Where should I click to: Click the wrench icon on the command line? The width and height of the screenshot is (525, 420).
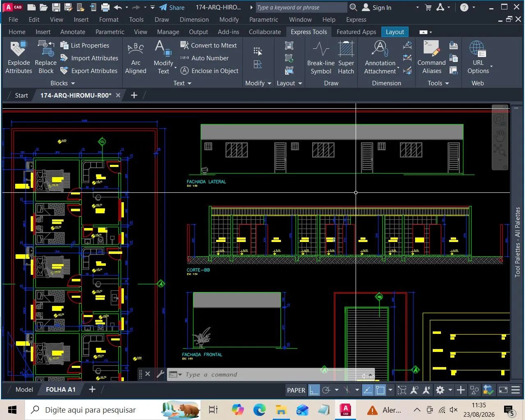tap(160, 374)
